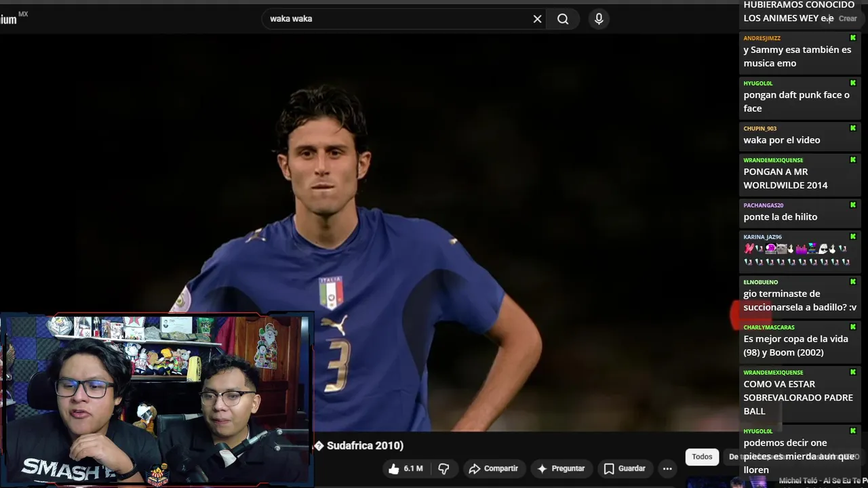Screen dimensions: 868x488
Task: Click 'pongan daft punk face o face' message
Action: (796, 102)
